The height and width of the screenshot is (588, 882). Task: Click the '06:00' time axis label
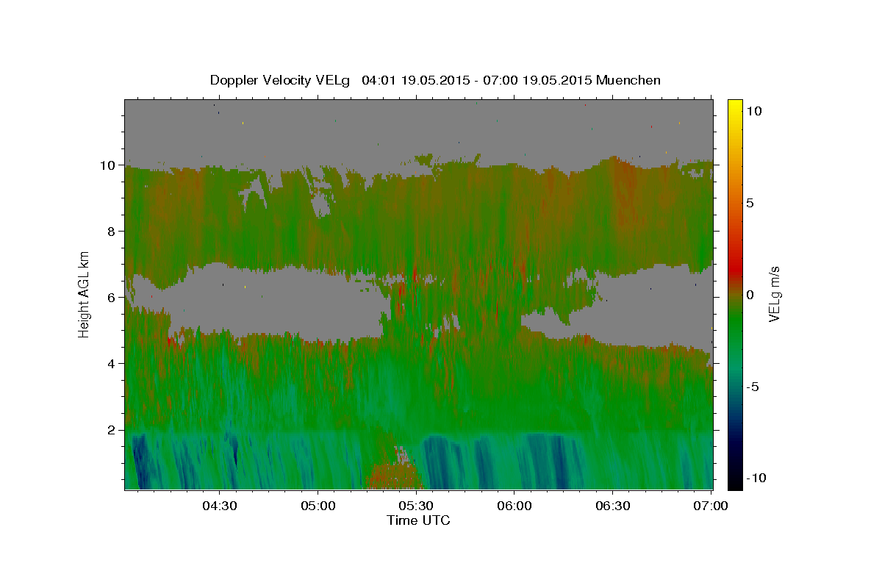coord(514,506)
